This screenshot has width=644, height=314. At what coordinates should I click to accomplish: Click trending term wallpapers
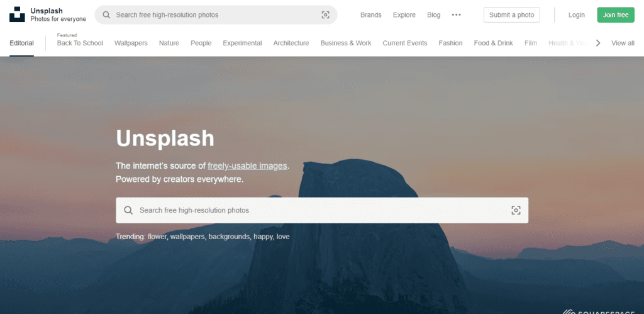[189, 237]
